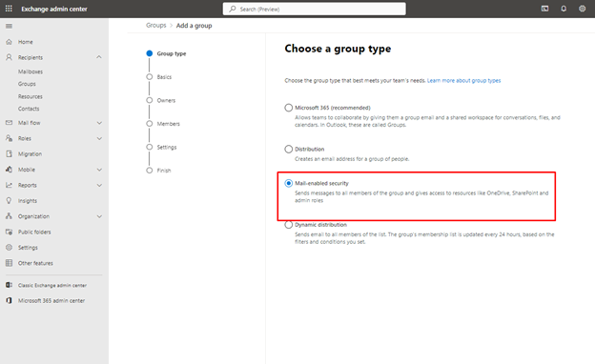Click Exchange admin center title
595x364 pixels.
[54, 9]
